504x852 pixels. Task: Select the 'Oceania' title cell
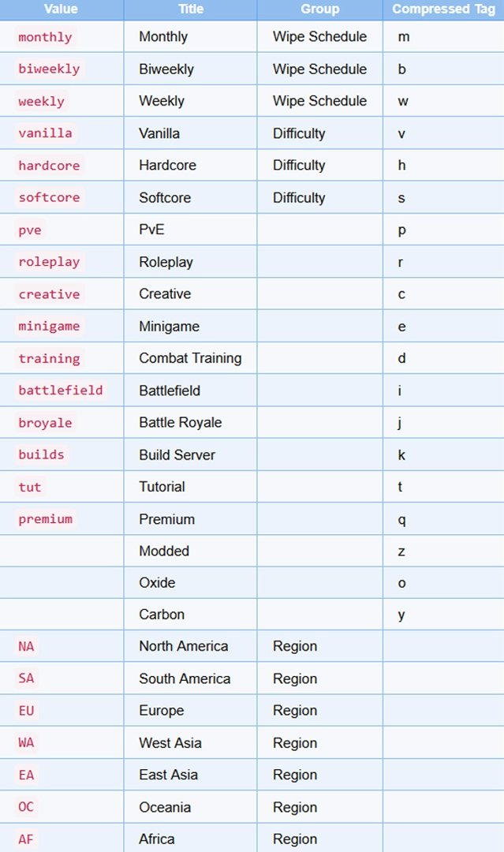point(165,807)
